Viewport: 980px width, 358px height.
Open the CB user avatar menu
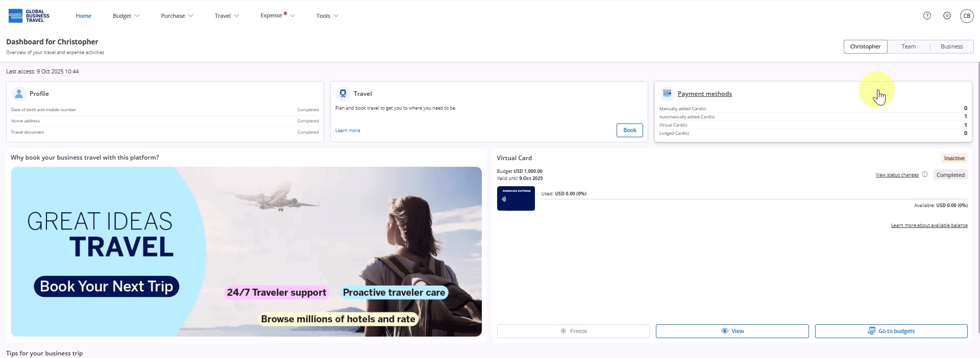(967, 16)
